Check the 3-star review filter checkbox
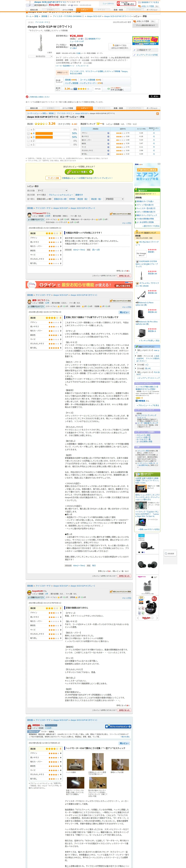 pos(28,137)
